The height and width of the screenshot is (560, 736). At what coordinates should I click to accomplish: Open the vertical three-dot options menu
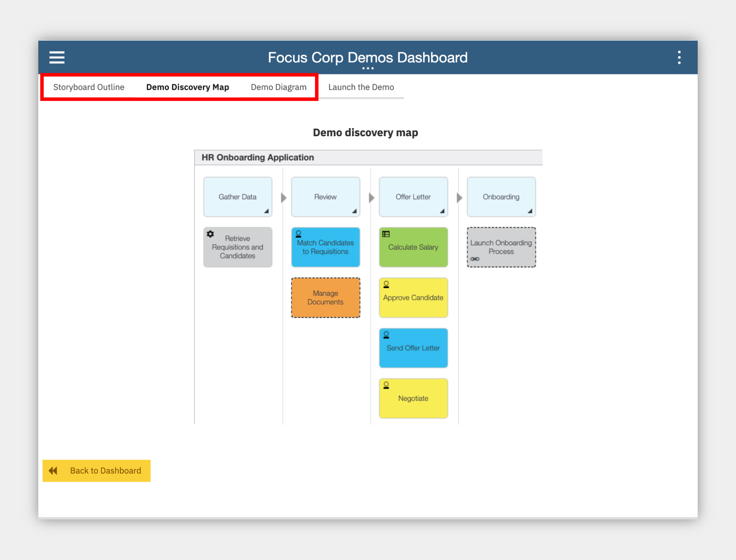(679, 58)
